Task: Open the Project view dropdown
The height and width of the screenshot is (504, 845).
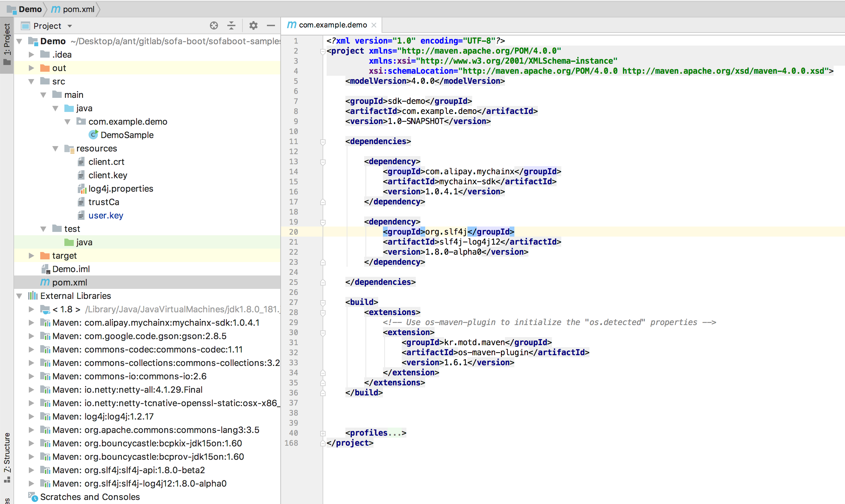Action: coord(70,26)
